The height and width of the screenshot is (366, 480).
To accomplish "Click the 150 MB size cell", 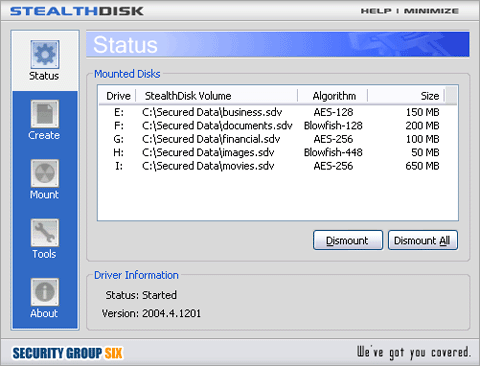I will point(422,112).
